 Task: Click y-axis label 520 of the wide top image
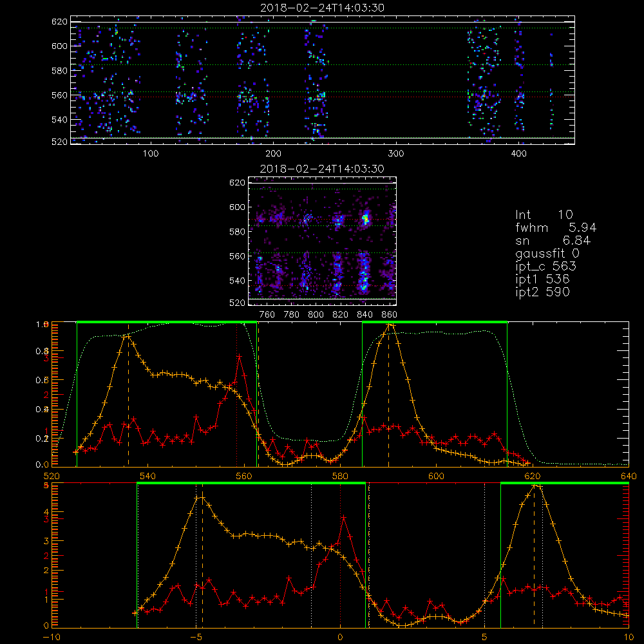(x=59, y=142)
